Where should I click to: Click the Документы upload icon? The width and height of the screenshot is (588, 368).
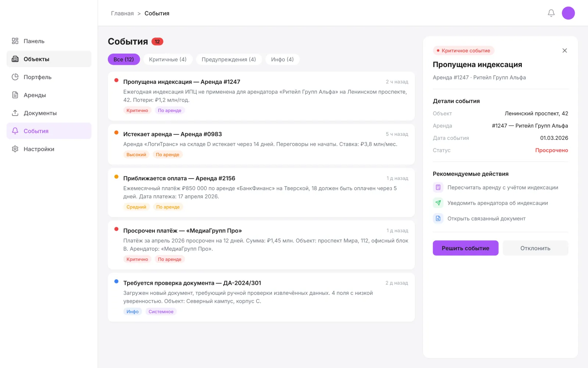tap(15, 113)
